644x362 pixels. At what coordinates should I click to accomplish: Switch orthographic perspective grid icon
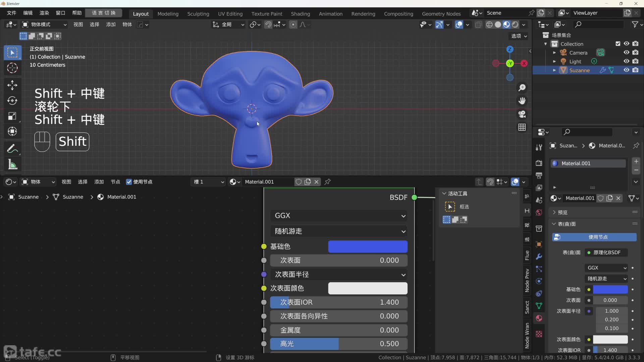(522, 127)
